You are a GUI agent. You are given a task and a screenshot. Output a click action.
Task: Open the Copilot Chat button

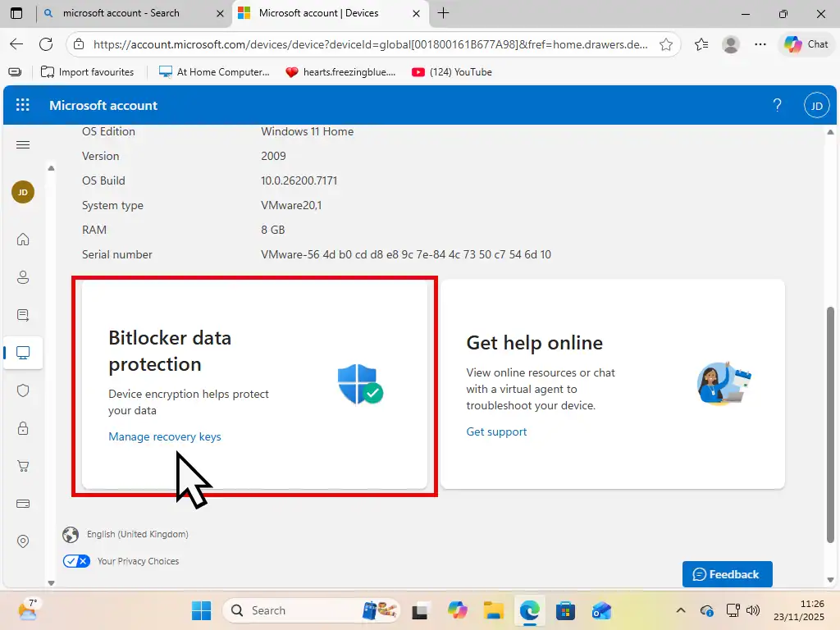pyautogui.click(x=806, y=44)
